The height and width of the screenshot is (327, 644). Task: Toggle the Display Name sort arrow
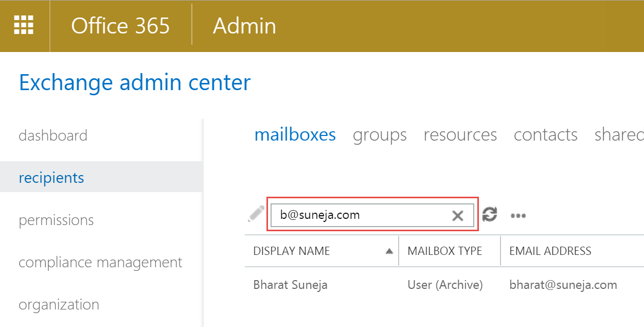coord(389,251)
